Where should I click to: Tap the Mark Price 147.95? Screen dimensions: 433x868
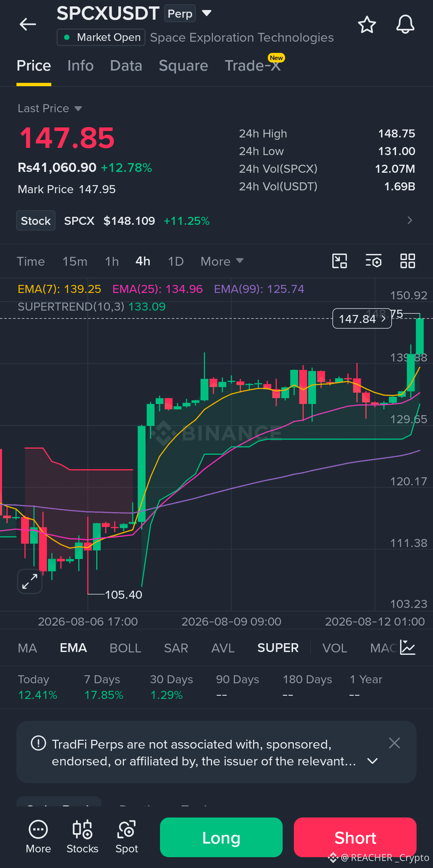pyautogui.click(x=67, y=189)
